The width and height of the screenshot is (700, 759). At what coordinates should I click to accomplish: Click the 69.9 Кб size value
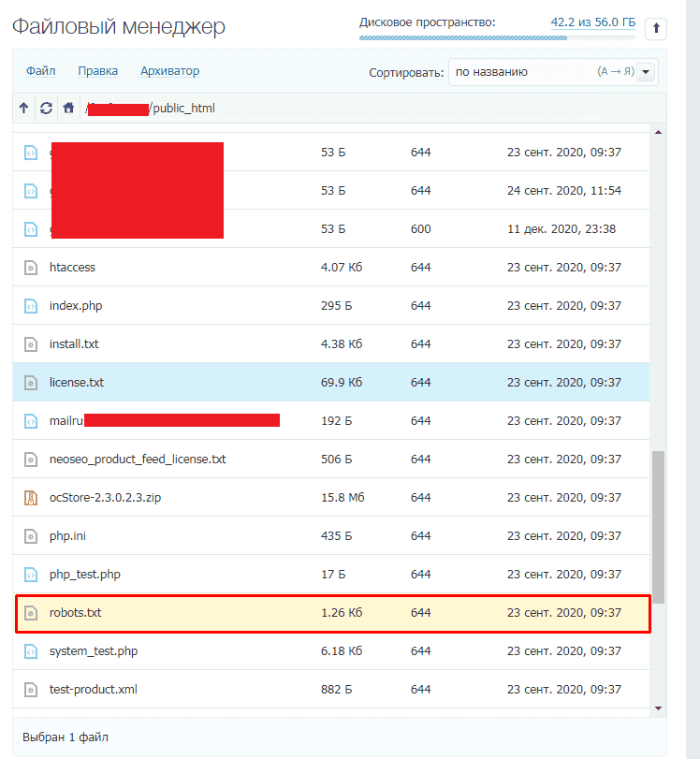point(342,383)
